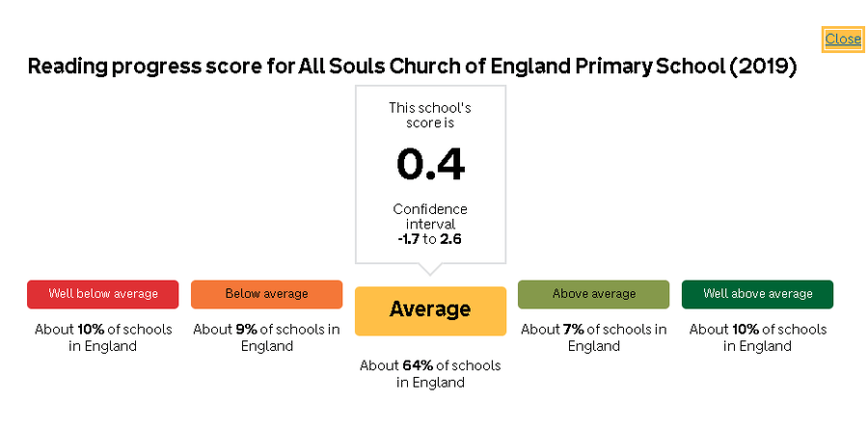The width and height of the screenshot is (868, 429).
Task: Select the orange Below average band
Action: tap(267, 294)
